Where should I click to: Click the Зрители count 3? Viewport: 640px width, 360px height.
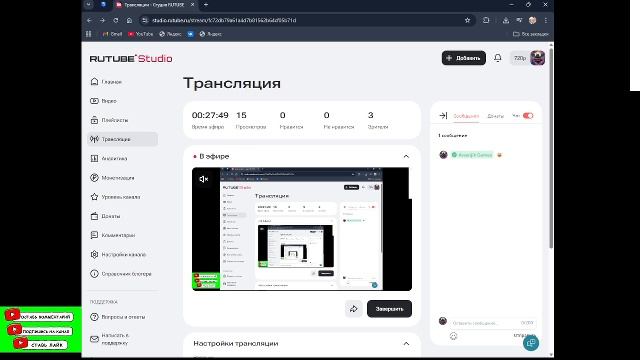(x=371, y=115)
